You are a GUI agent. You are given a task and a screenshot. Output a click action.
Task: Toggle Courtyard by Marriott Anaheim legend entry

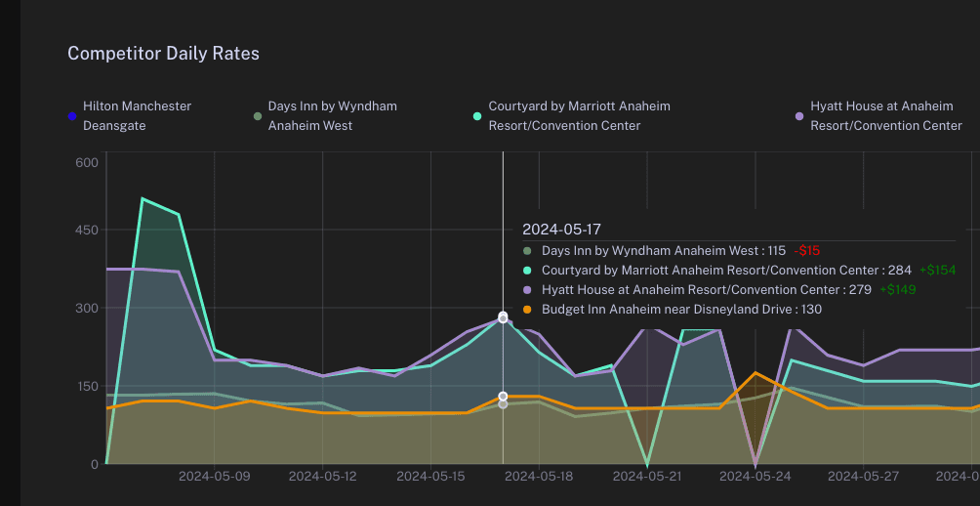tap(572, 115)
